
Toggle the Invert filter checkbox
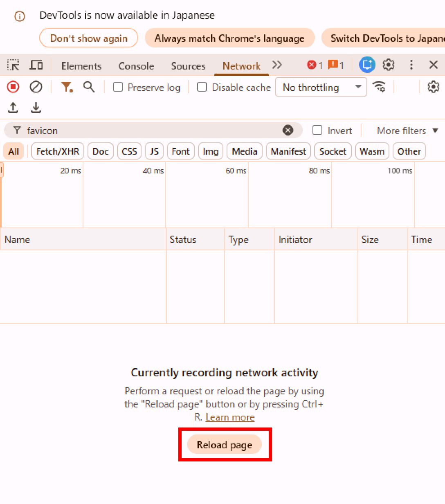coord(317,130)
